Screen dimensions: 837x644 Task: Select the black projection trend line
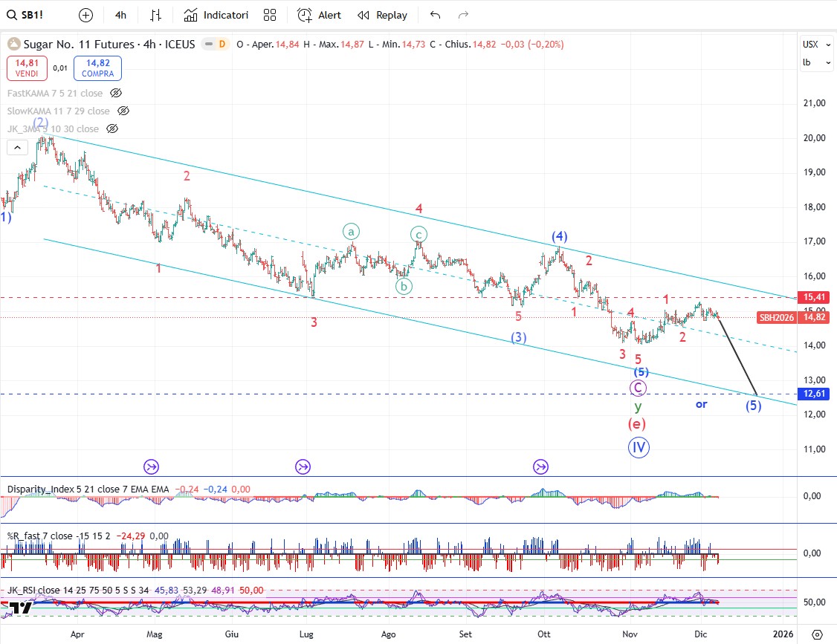738,357
